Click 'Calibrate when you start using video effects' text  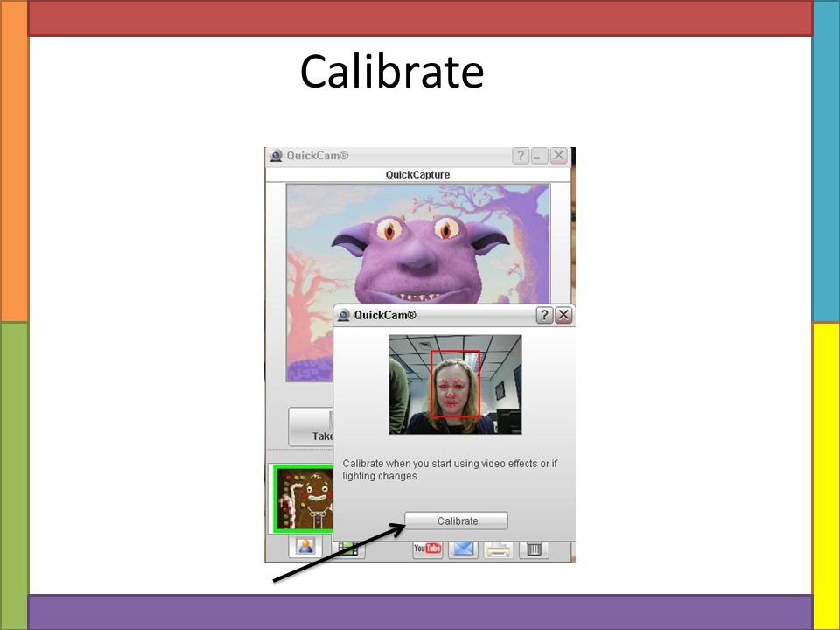450,470
